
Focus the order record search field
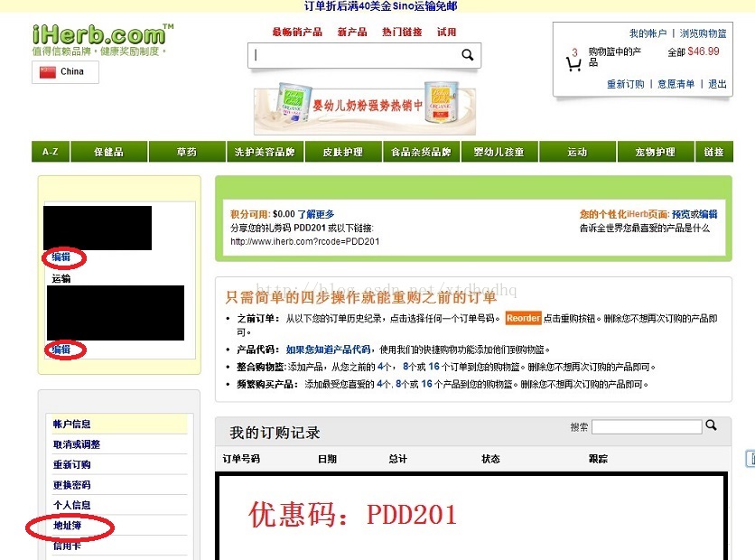(x=647, y=426)
